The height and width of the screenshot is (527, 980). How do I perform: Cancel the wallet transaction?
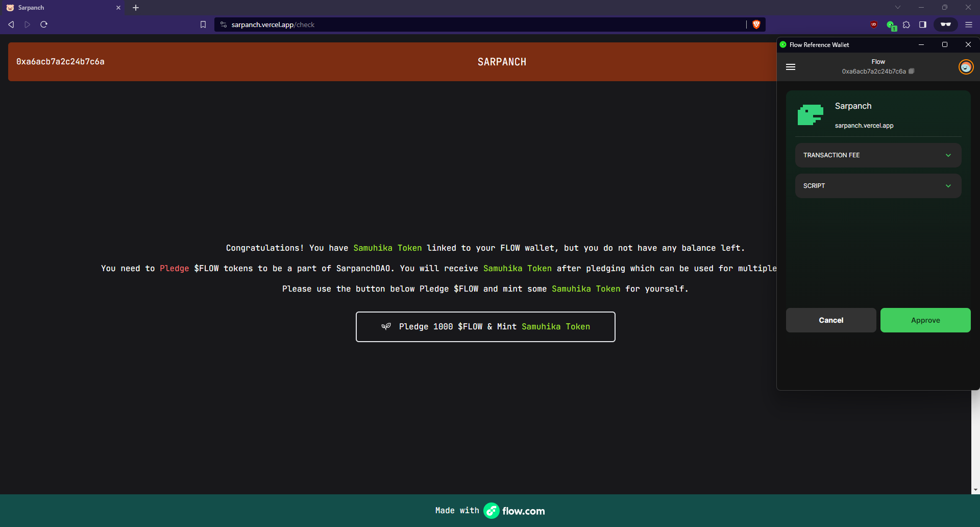pos(831,320)
